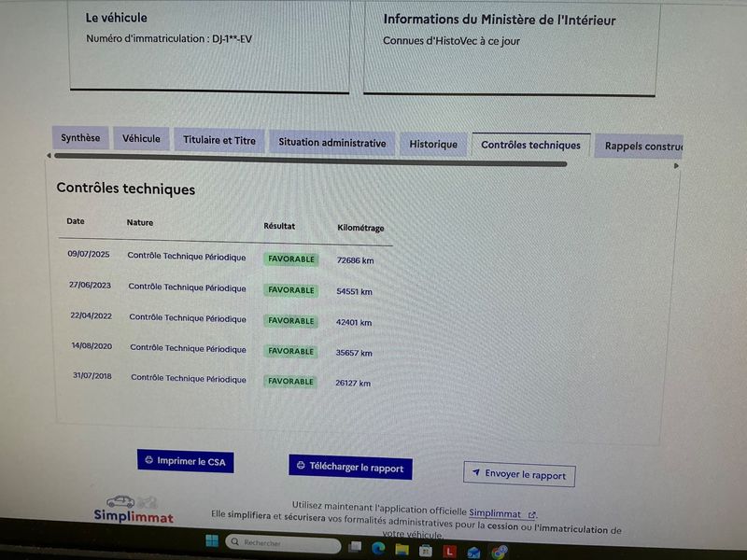
Task: Click the 54551 km mileage value
Action: click(x=355, y=291)
